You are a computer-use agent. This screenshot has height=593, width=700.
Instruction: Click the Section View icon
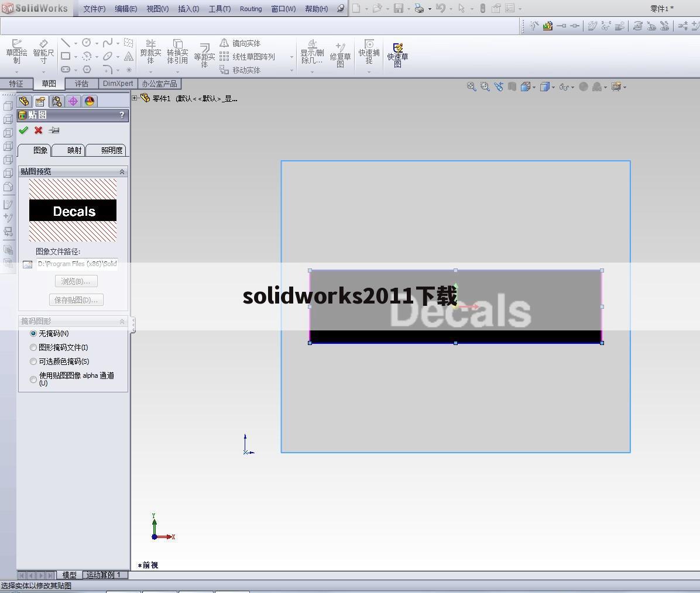pos(512,87)
